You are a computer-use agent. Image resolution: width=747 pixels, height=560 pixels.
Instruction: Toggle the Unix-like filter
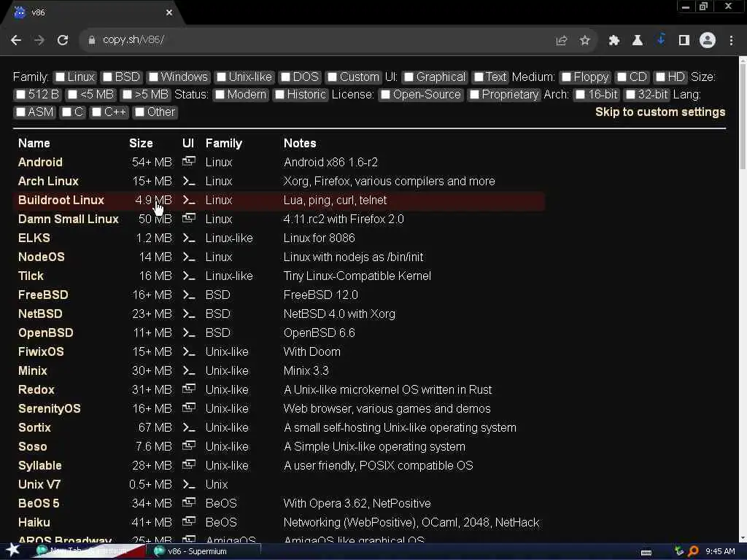tap(221, 77)
